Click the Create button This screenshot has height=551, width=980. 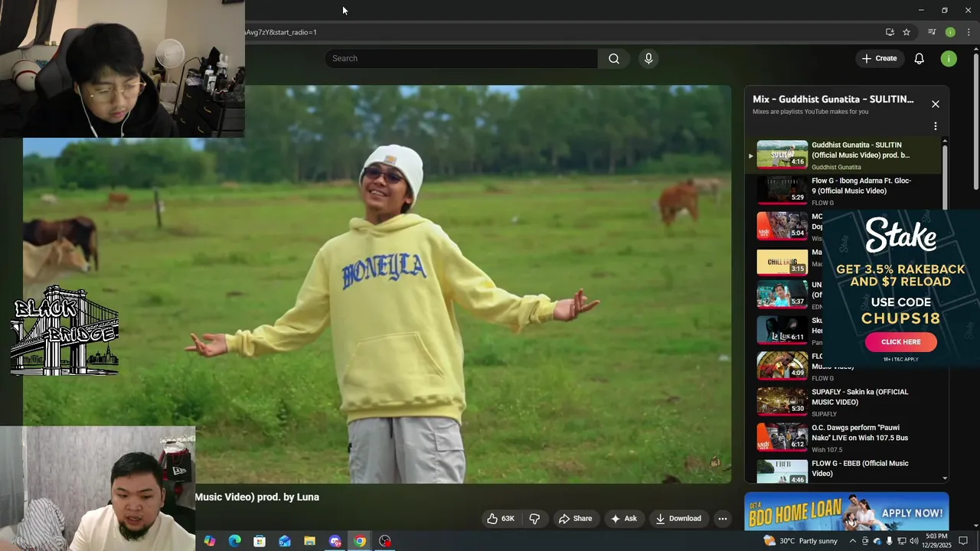879,59
